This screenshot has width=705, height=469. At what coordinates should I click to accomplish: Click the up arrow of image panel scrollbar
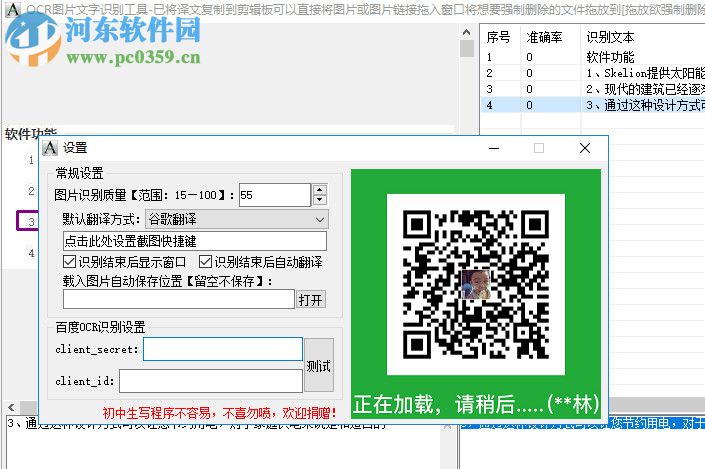click(x=467, y=32)
